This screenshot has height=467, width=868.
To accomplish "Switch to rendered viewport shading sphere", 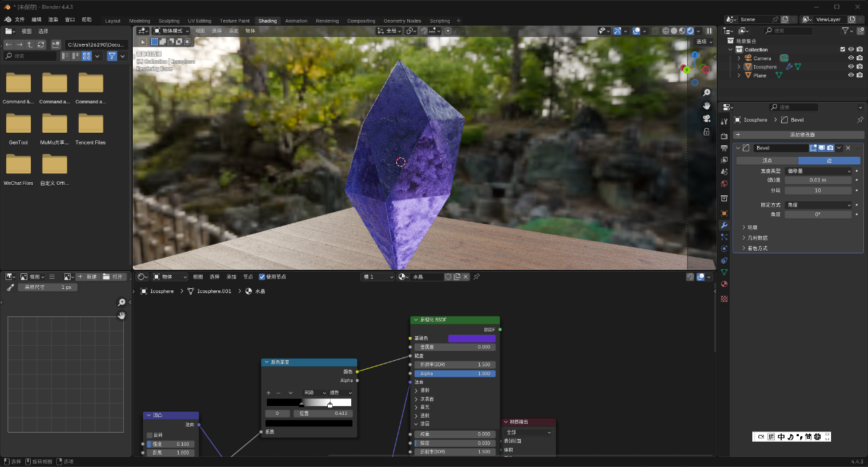I will pos(690,31).
